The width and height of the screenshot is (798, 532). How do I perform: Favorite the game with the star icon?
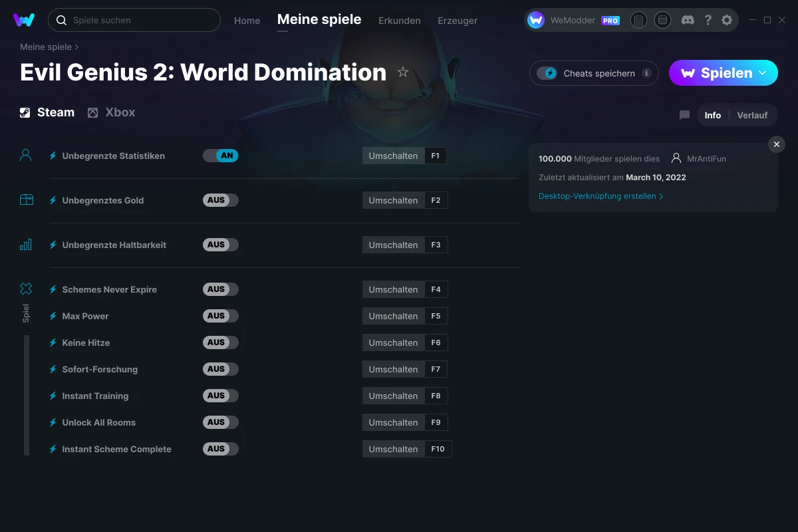[403, 72]
